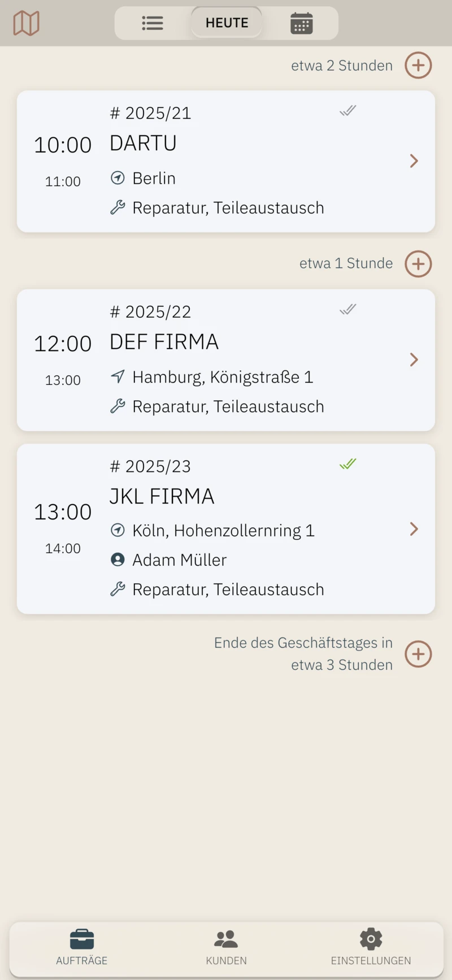This screenshot has width=452, height=980.
Task: Toggle double-check status on order 2025/22
Action: pos(348,309)
